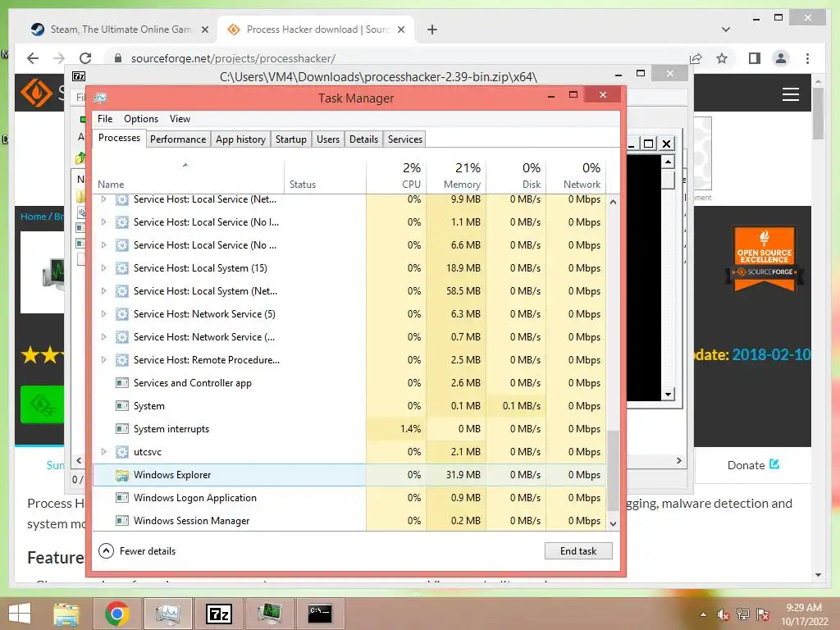The height and width of the screenshot is (630, 840).
Task: Open Command Prompt from the taskbar
Action: (x=320, y=614)
